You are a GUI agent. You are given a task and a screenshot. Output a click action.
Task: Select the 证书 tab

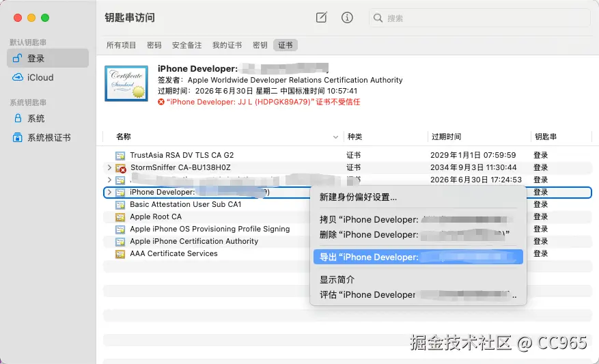coord(285,45)
